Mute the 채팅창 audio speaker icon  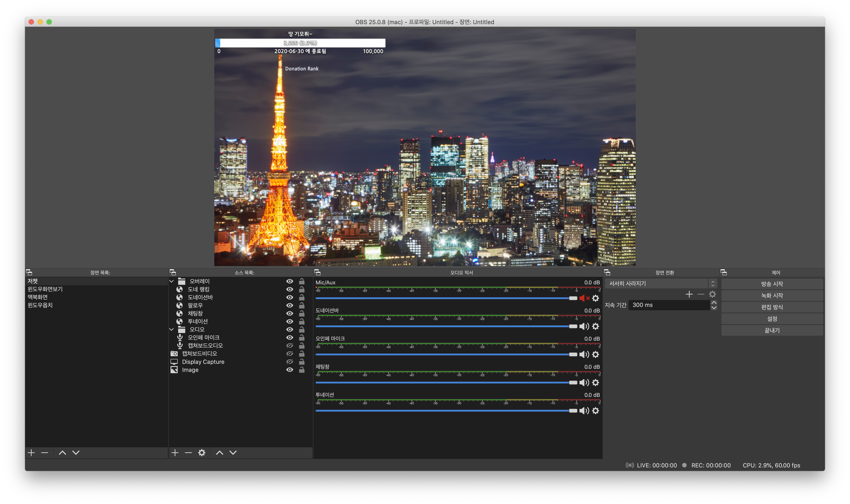click(x=584, y=383)
